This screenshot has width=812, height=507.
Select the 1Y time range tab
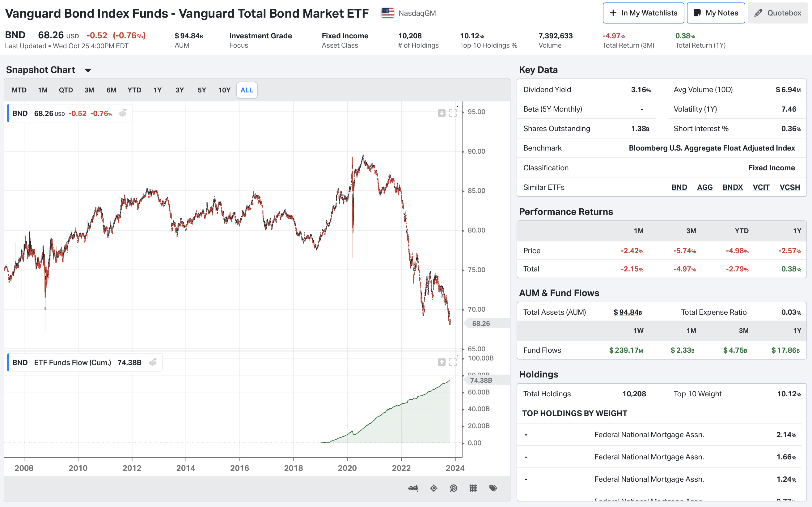click(158, 90)
